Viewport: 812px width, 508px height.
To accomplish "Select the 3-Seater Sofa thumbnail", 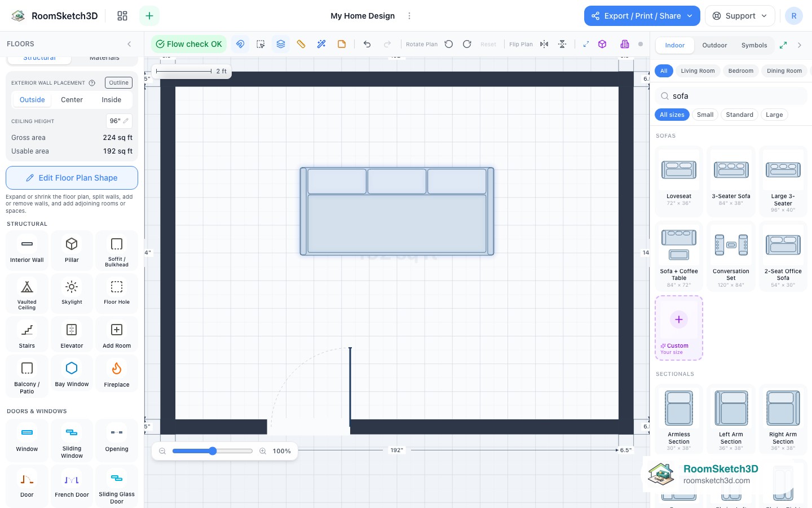I will click(731, 182).
